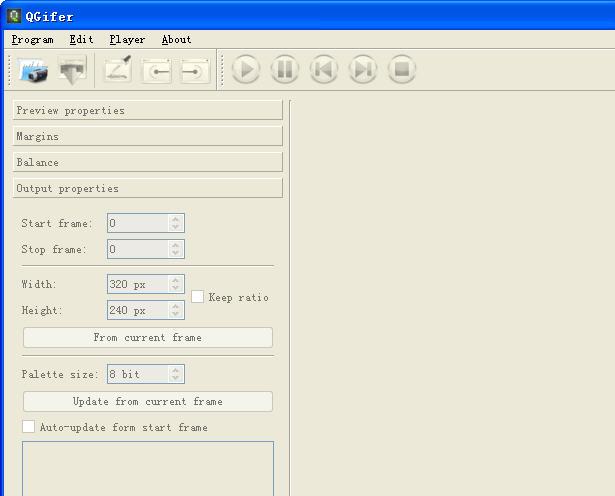
Task: Go to next frame button
Action: coord(362,70)
